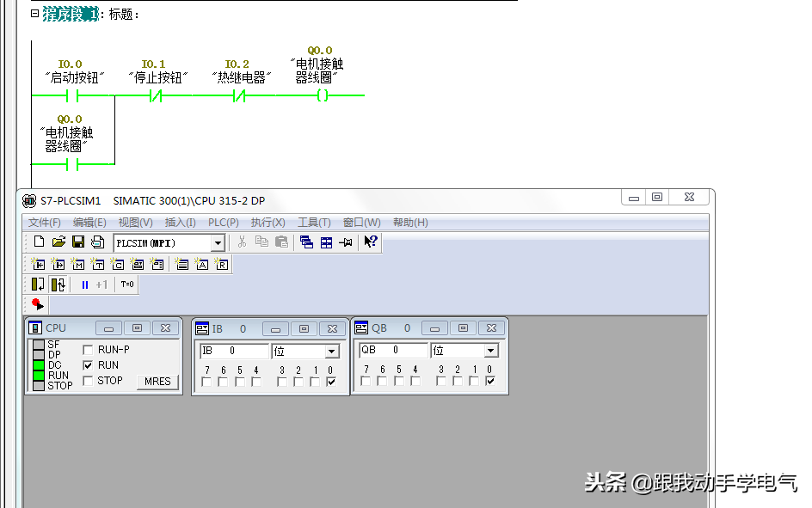Toggle bit 1 checkbox in QB window
This screenshot has width=812, height=508.
tap(474, 382)
